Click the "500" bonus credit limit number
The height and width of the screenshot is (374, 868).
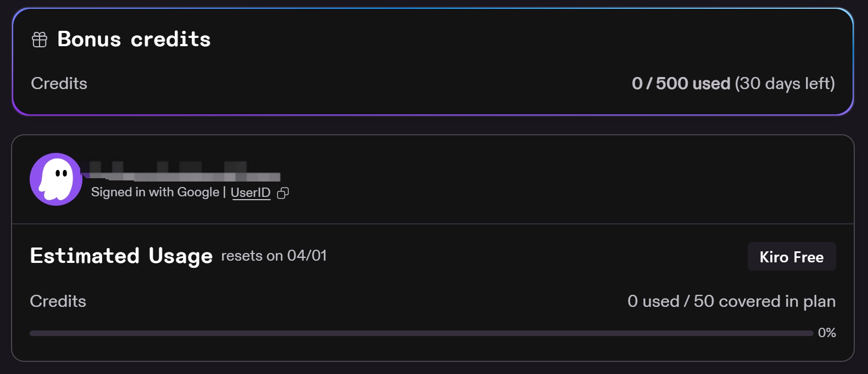pos(672,84)
